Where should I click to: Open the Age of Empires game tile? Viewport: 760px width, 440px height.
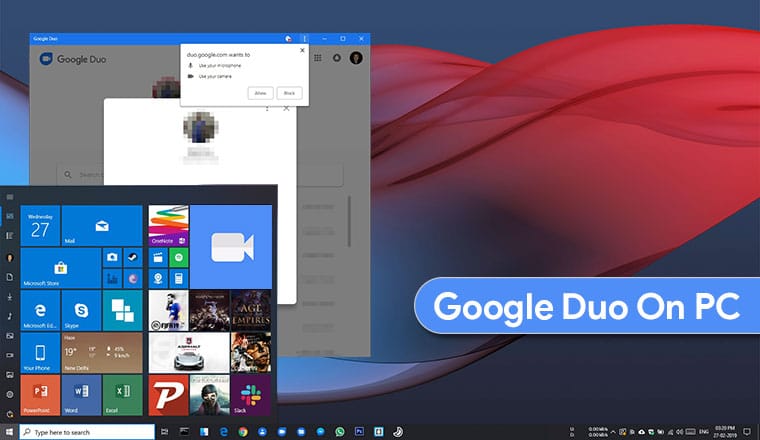pyautogui.click(x=251, y=310)
